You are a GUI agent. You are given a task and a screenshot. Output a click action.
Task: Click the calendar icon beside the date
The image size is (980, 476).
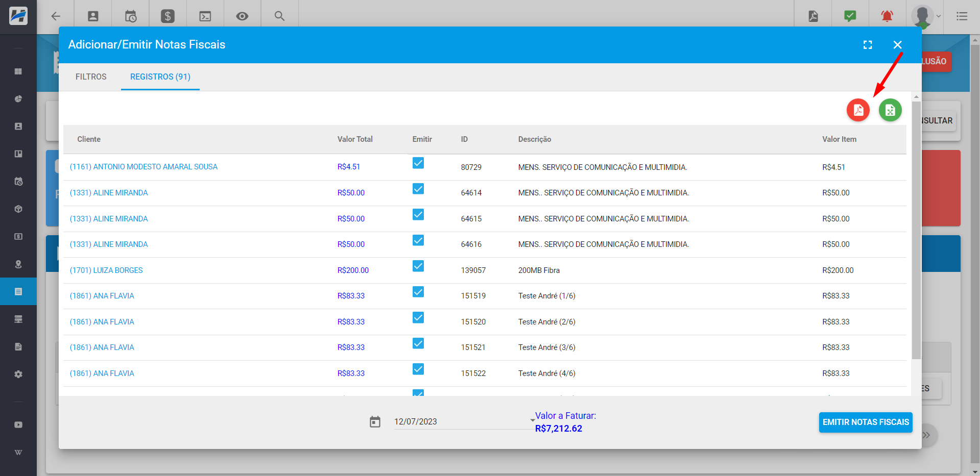[x=375, y=422]
